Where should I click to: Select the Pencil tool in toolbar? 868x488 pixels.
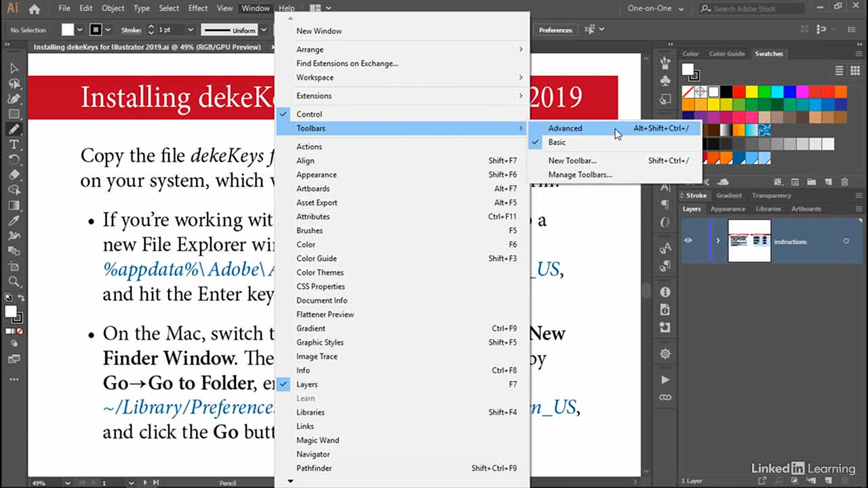tap(14, 129)
